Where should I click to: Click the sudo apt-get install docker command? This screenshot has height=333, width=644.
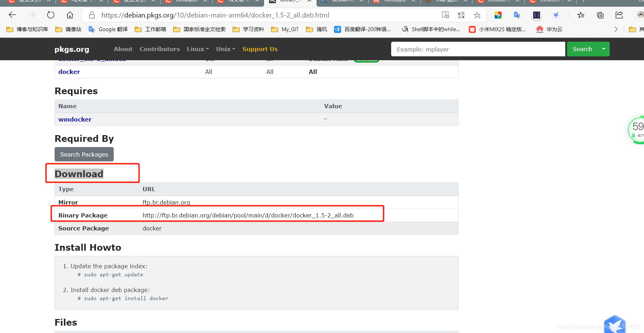coord(123,298)
